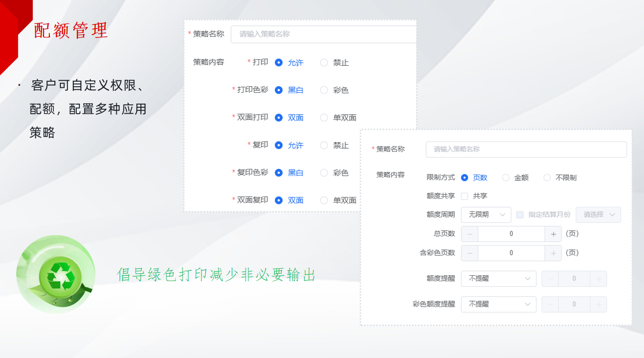The image size is (644, 358).
Task: Tick the 共享 checkbox
Action: point(464,196)
